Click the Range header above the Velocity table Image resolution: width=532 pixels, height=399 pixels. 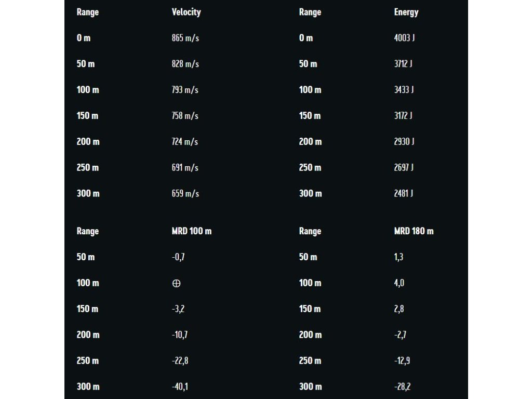(x=87, y=12)
